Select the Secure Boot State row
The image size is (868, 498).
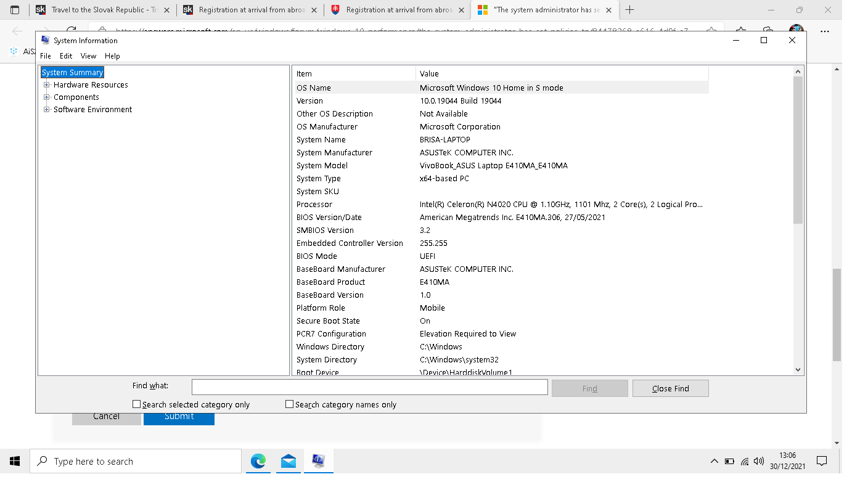501,320
